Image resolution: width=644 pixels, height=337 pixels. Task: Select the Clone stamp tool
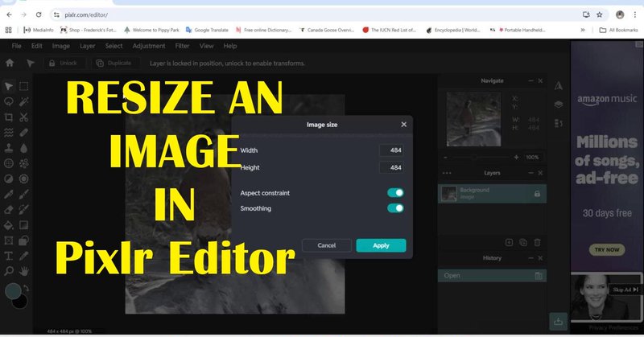point(8,148)
